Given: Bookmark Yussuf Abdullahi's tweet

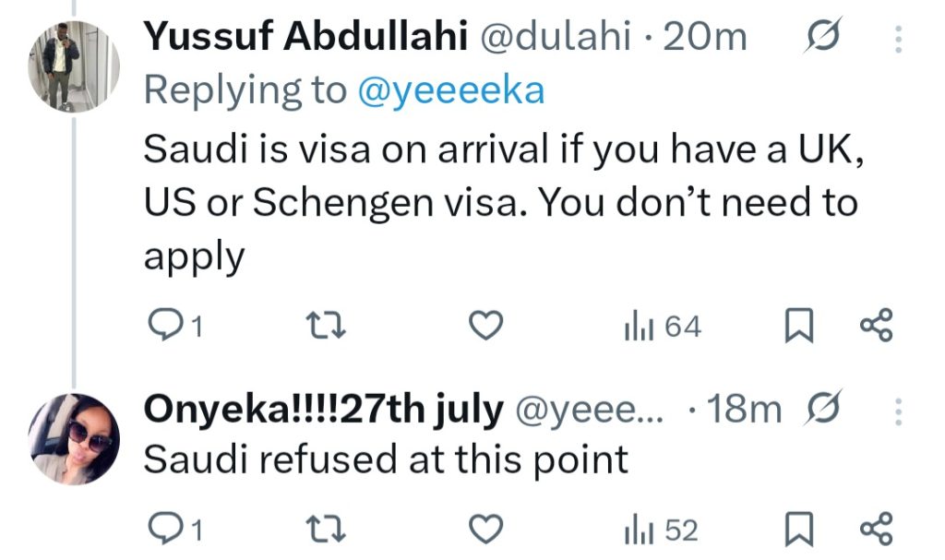Looking at the screenshot, I should point(795,326).
